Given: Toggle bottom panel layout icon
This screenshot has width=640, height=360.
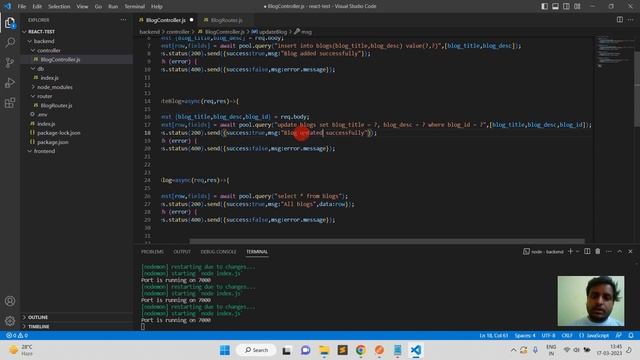Looking at the screenshot, I should pos(556,6).
